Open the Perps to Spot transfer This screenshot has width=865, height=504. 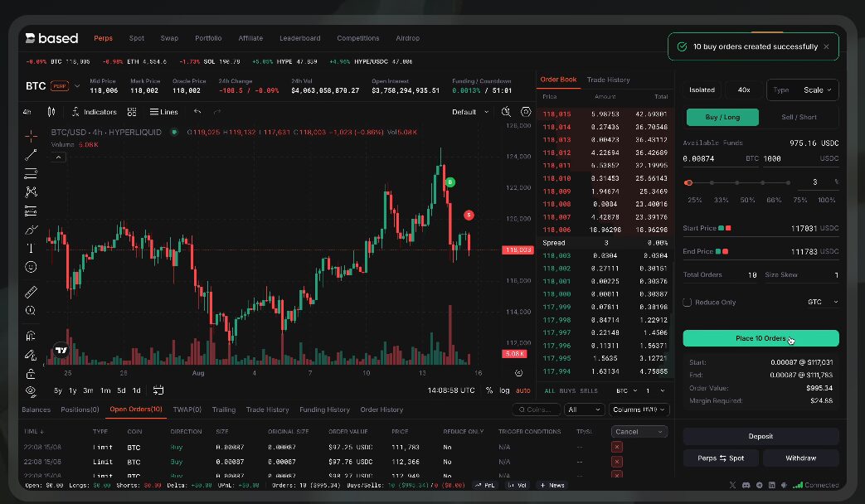coord(721,458)
